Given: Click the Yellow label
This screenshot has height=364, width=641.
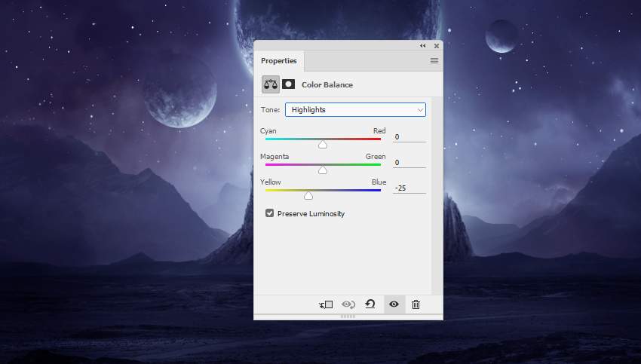Looking at the screenshot, I should click(270, 182).
